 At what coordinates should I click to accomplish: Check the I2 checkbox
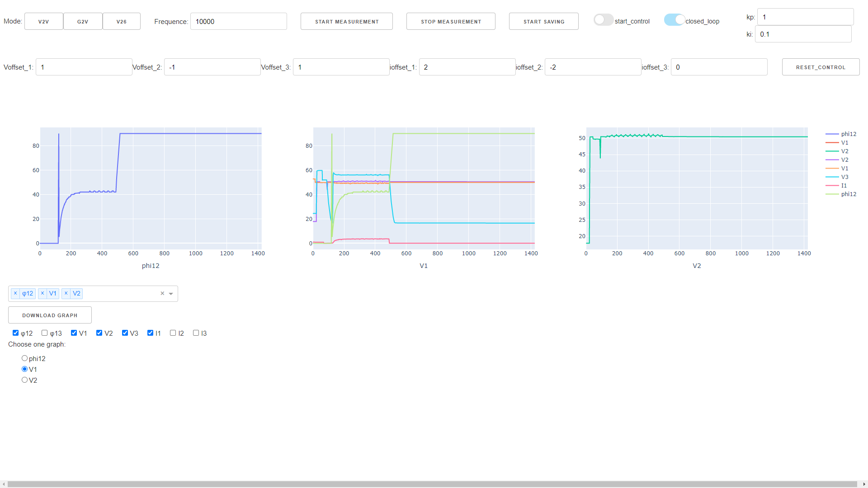(x=173, y=333)
